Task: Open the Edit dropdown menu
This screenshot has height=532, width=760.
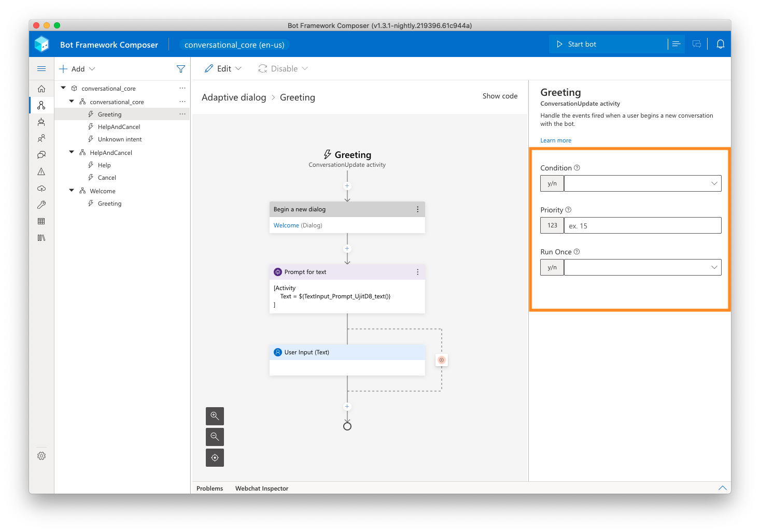Action: click(223, 68)
